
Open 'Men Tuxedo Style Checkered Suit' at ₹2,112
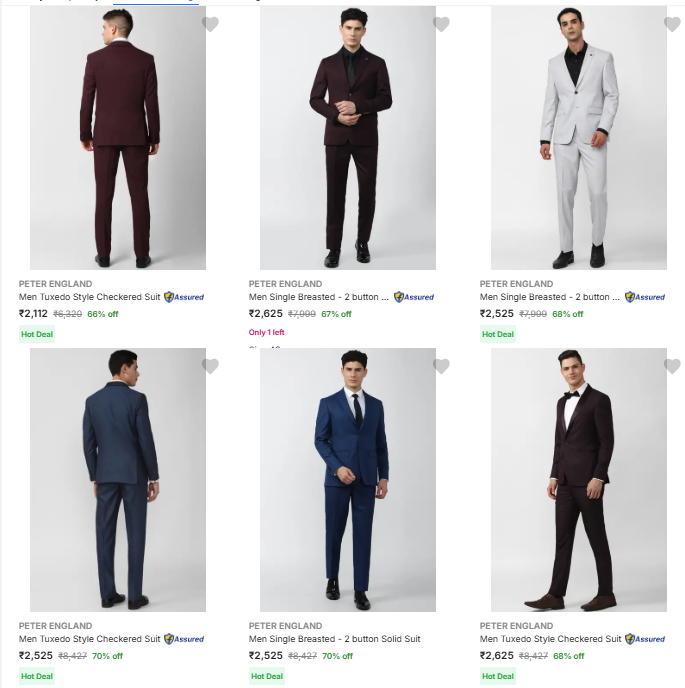click(x=89, y=297)
